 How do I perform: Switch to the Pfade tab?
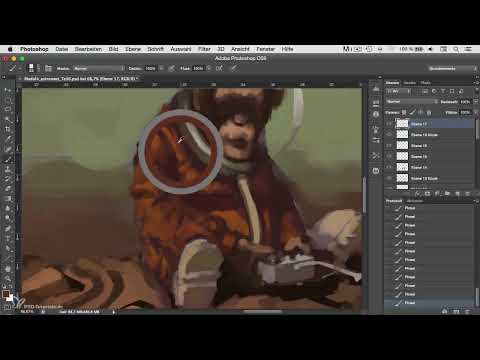click(x=425, y=83)
